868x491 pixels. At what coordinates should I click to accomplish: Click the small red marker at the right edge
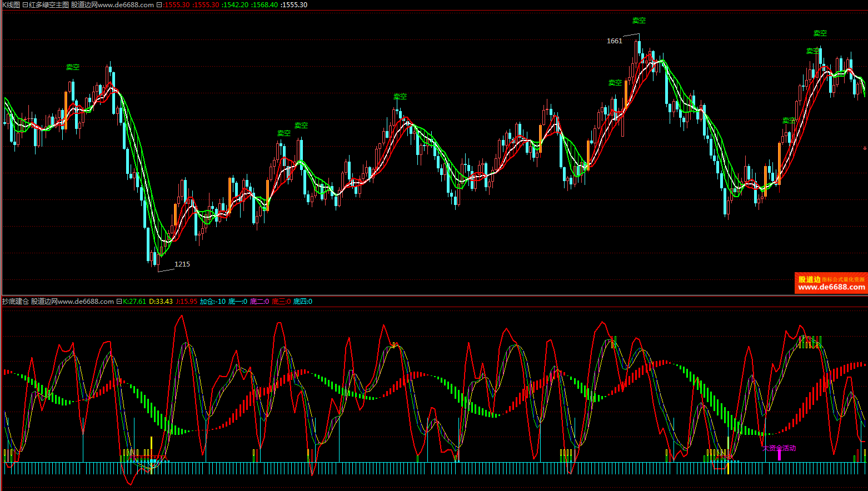[x=865, y=148]
